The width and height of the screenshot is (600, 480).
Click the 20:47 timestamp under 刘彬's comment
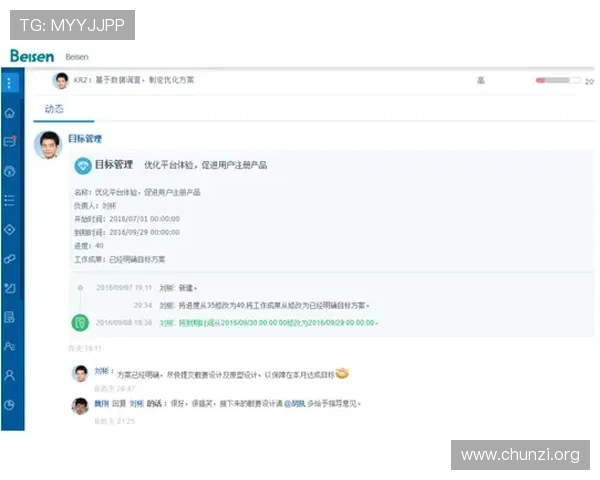tap(114, 389)
